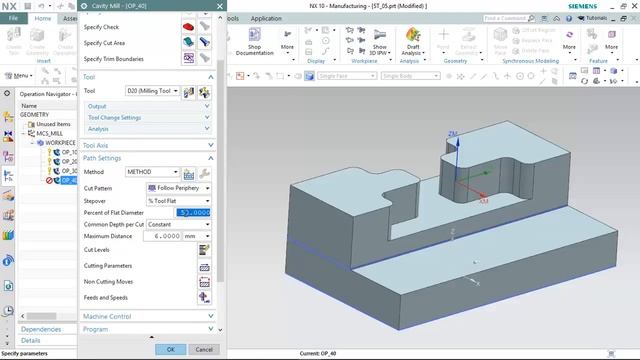Click the Specify Check select geometry icon
This screenshot has height=360, width=640.
(x=188, y=27)
